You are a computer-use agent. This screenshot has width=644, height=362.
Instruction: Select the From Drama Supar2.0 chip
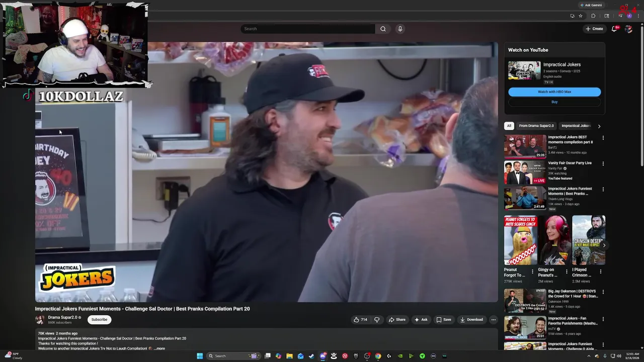(536, 126)
